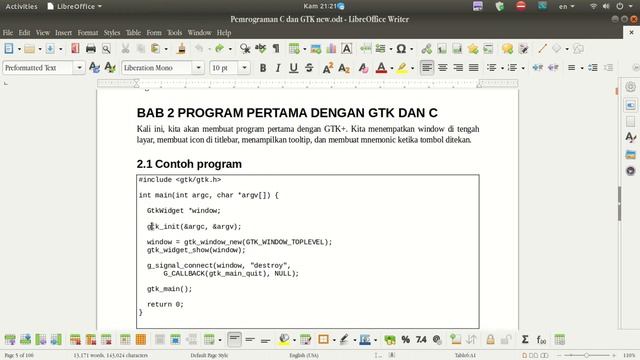This screenshot has height=360, width=640.
Task: Open the Table menu
Action: click(133, 33)
